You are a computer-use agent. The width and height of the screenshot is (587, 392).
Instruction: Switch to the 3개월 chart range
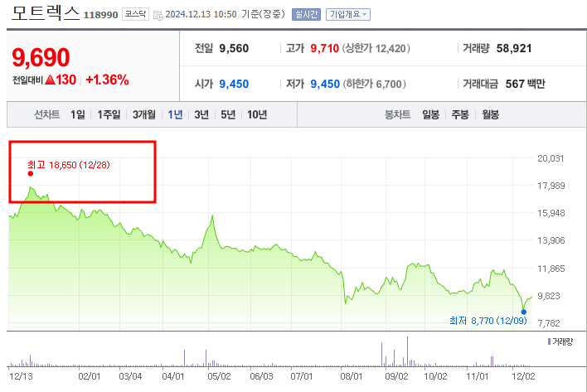click(x=144, y=114)
